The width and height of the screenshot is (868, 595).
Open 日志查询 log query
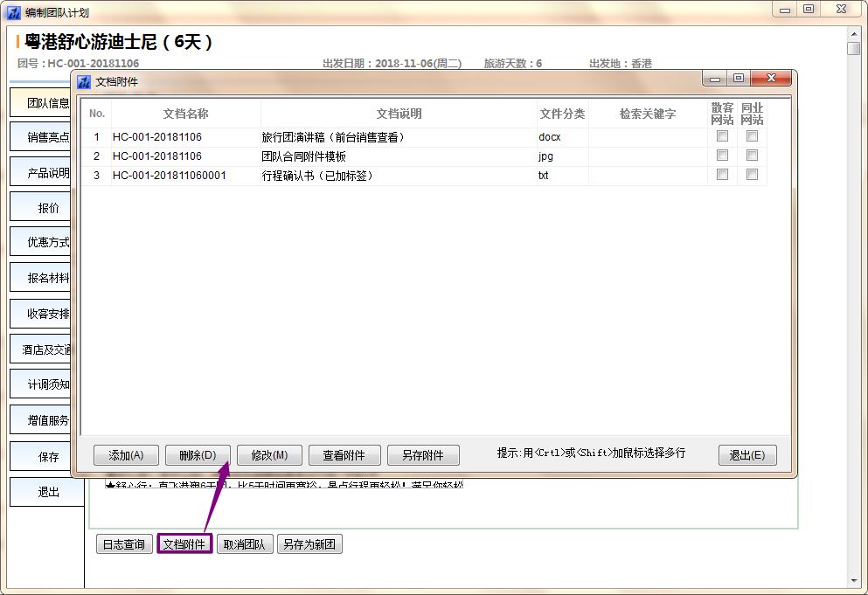point(124,544)
